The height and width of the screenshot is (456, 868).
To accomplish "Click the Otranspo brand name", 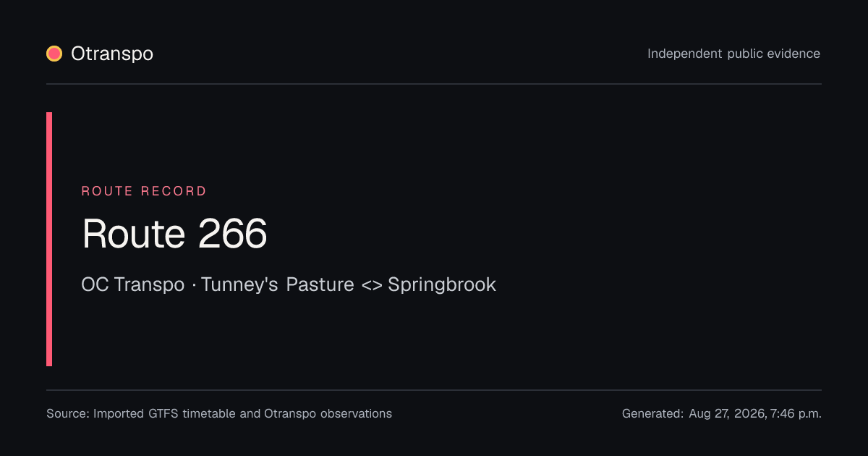I will click(112, 54).
